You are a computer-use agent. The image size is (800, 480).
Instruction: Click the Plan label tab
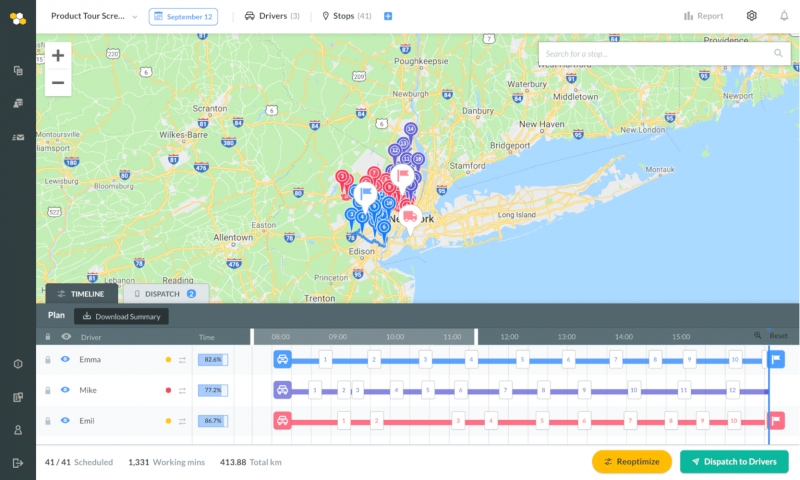(x=56, y=315)
